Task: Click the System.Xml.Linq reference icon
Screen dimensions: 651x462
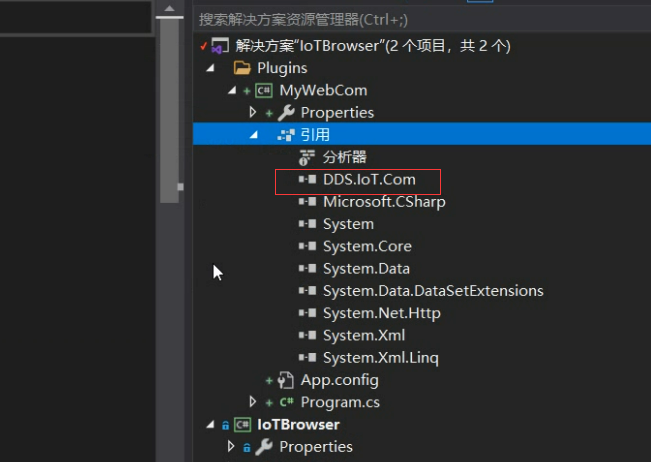Action: tap(307, 357)
